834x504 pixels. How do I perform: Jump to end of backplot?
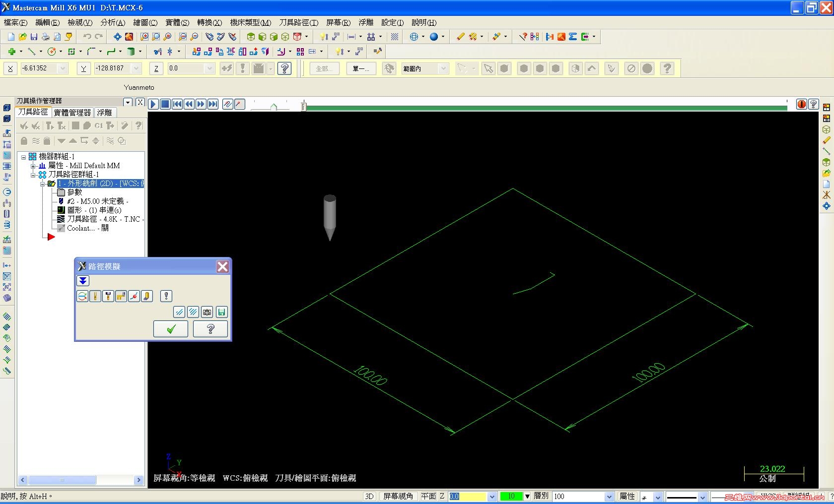(213, 104)
